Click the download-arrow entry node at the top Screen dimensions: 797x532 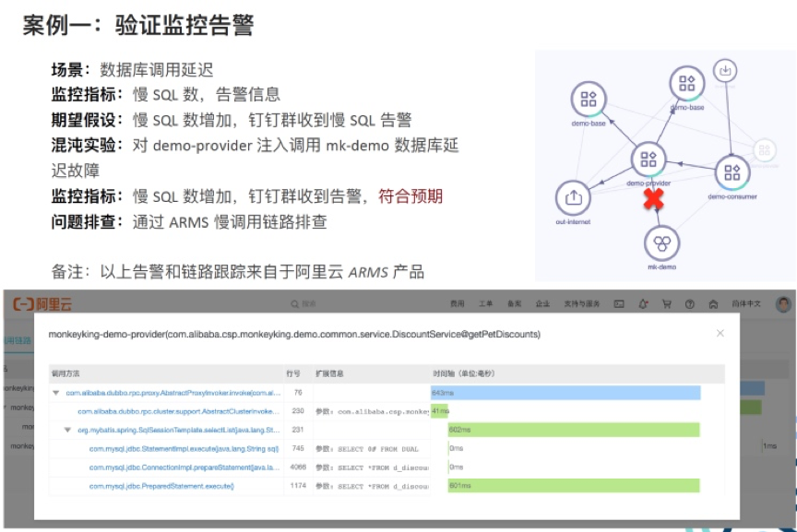coord(725,71)
